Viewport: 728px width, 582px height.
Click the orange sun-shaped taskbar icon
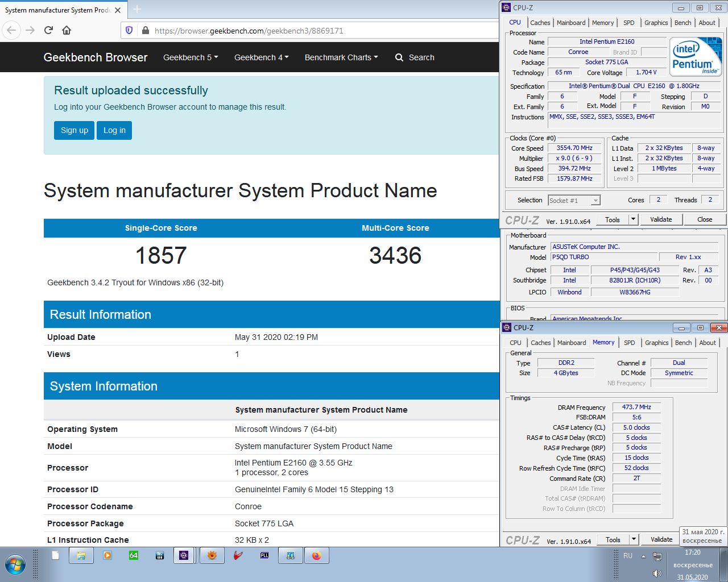212,555
